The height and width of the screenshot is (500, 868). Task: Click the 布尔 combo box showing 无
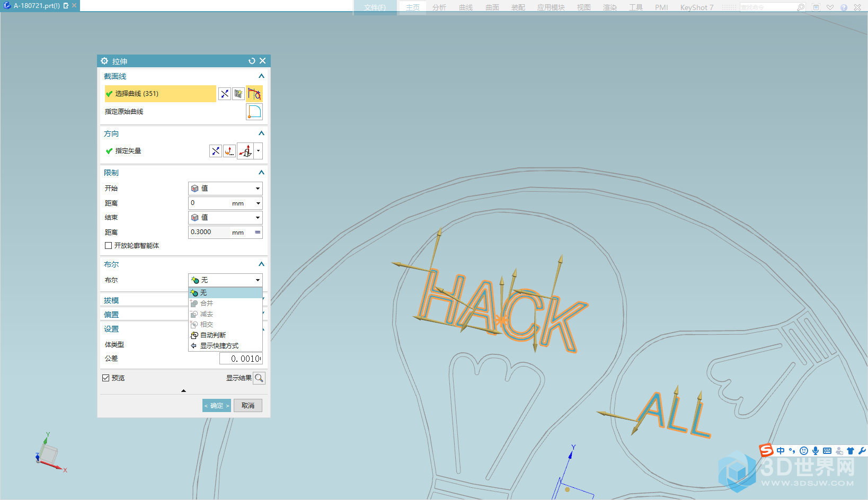pos(225,280)
